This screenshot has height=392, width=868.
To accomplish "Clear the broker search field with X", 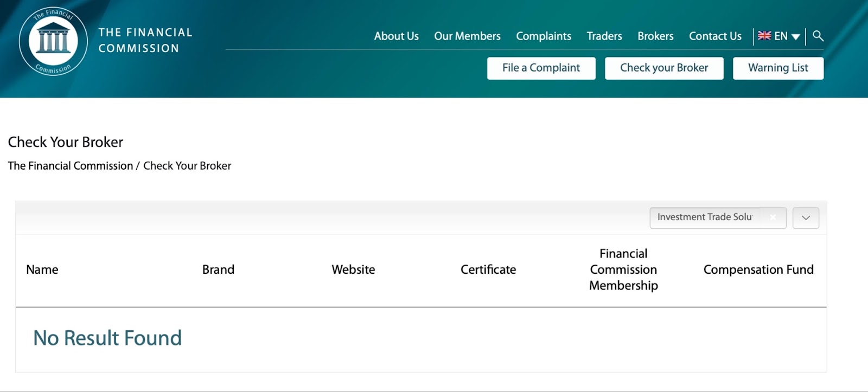I will tap(773, 217).
